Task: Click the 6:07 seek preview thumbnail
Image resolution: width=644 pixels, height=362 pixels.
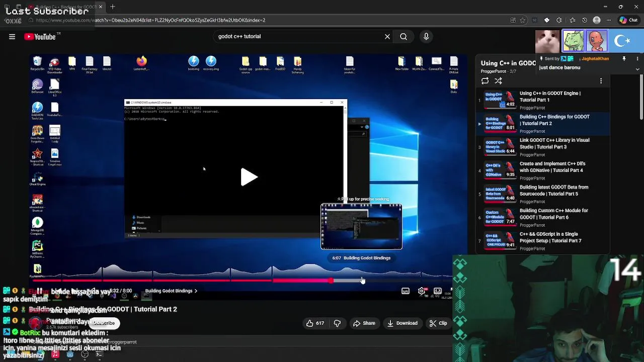Action: 361,227
